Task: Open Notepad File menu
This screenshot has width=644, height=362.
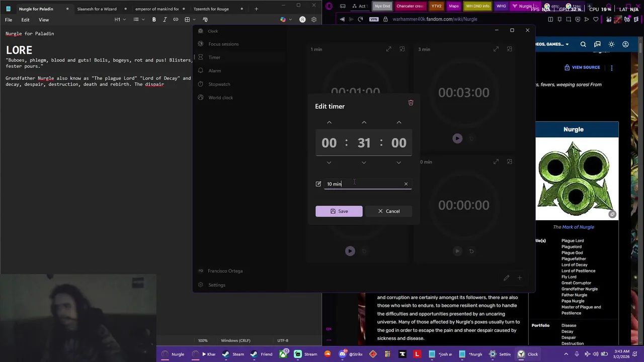Action: [9, 20]
